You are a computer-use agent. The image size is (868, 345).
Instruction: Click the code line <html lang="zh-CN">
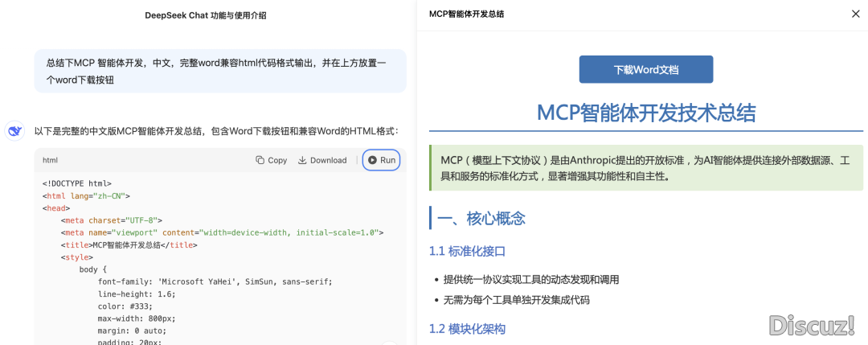click(86, 195)
